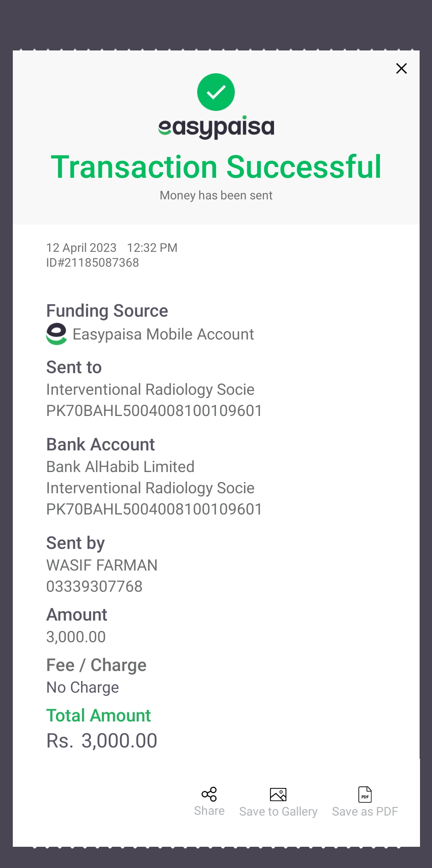Image resolution: width=432 pixels, height=868 pixels.
Task: Click the Share text label
Action: pyautogui.click(x=209, y=811)
